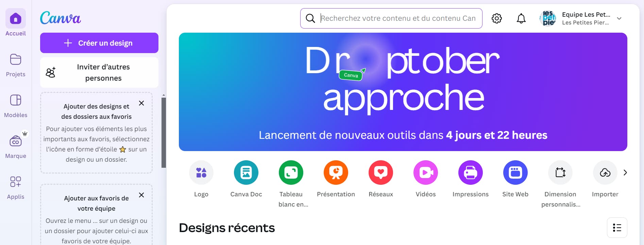Click the sidebar vertical scrollbar

click(x=164, y=133)
